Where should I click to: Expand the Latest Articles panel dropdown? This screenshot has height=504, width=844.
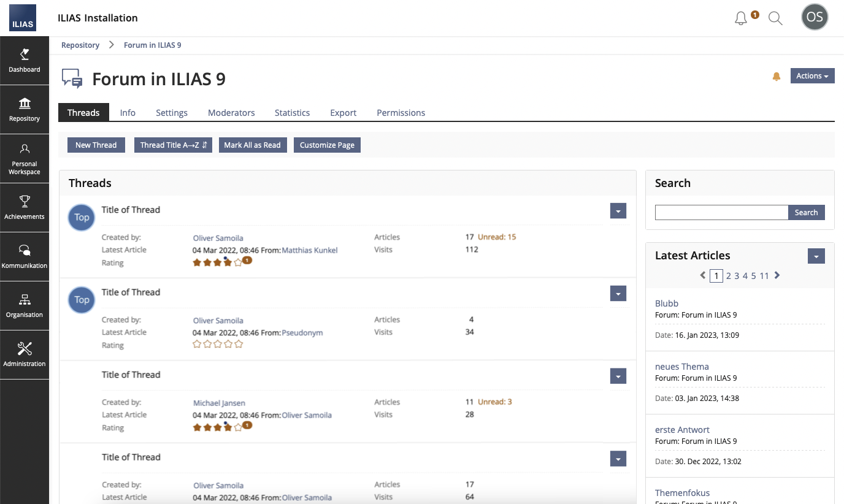[x=816, y=256]
